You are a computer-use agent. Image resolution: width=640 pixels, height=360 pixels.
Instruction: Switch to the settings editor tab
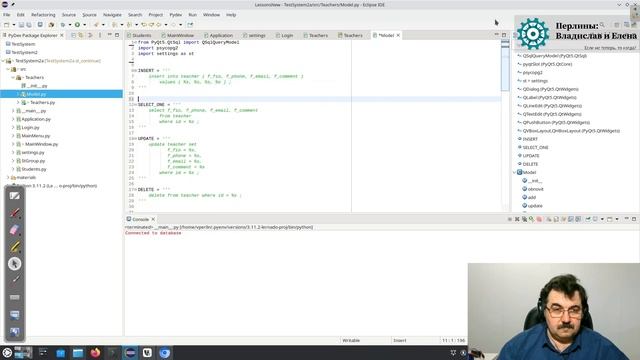pos(254,36)
